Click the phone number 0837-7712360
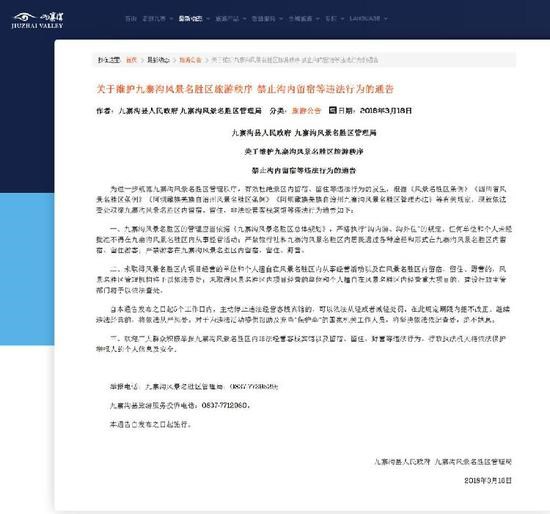The height and width of the screenshot is (514, 550). (x=224, y=405)
